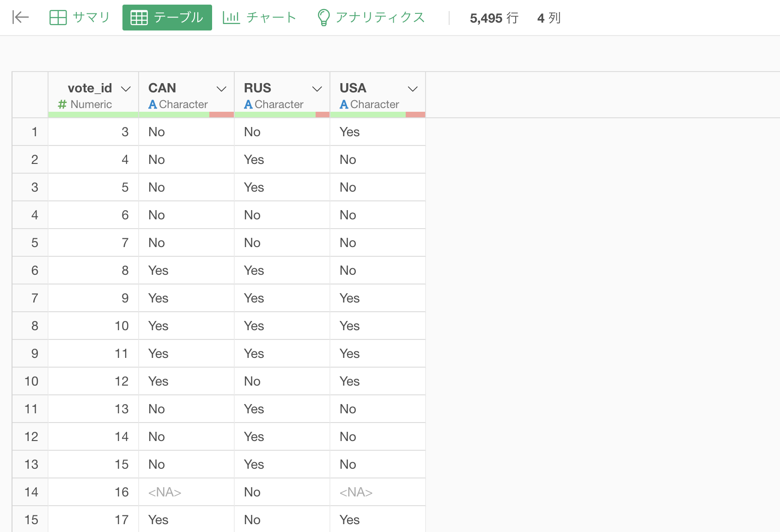This screenshot has width=780, height=532.
Task: Click the red NA portion of CAN quality bar
Action: [221, 115]
